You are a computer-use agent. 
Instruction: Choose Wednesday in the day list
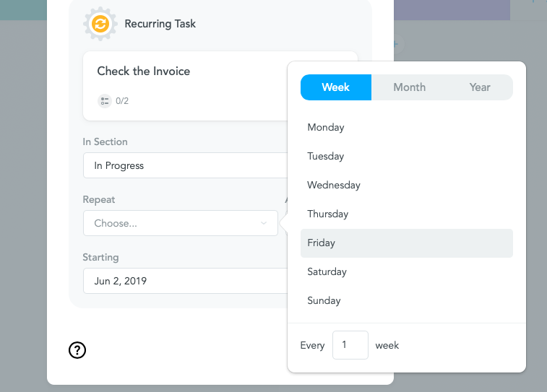(407, 186)
